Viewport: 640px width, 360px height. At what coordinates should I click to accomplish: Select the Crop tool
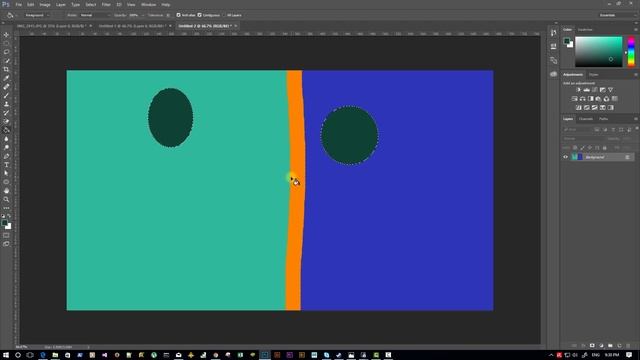click(6, 69)
